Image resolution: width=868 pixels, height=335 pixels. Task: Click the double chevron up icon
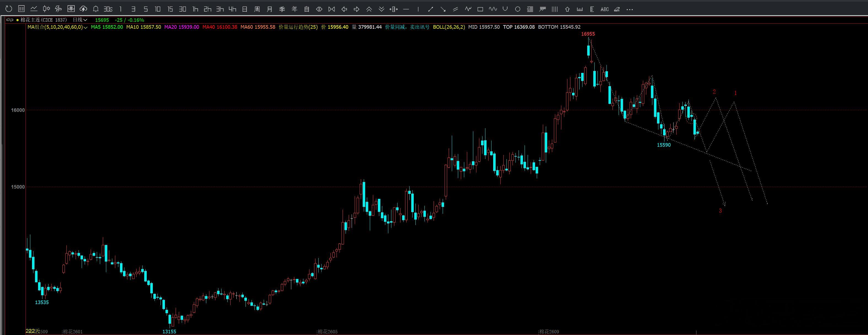369,9
